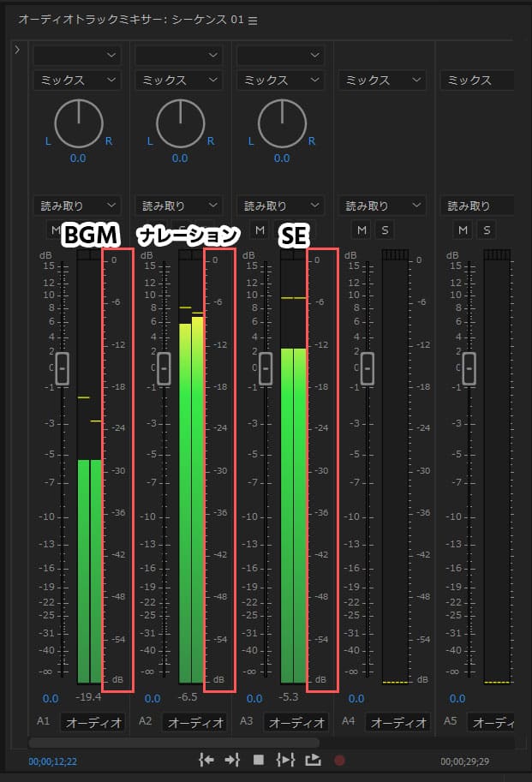The image size is (532, 782).
Task: Click the Go to Out point button
Action: coord(231,759)
